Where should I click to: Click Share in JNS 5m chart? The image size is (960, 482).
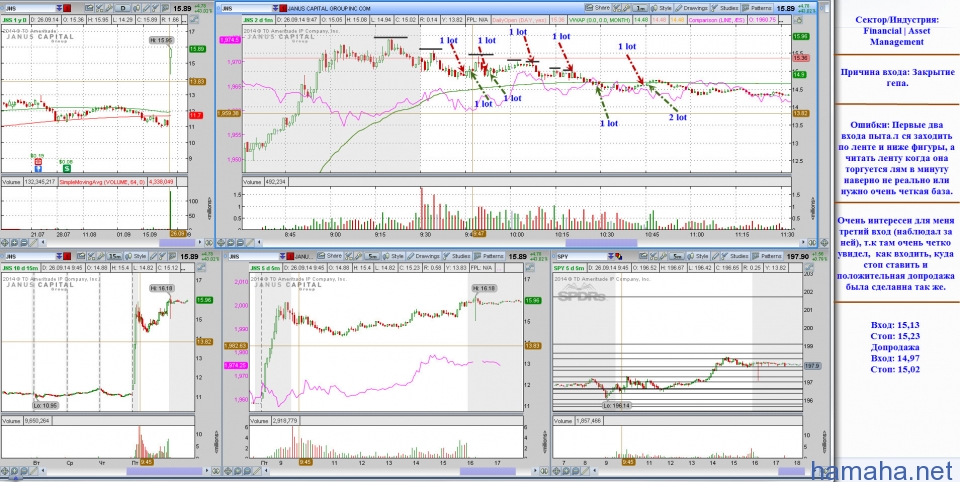[329, 256]
